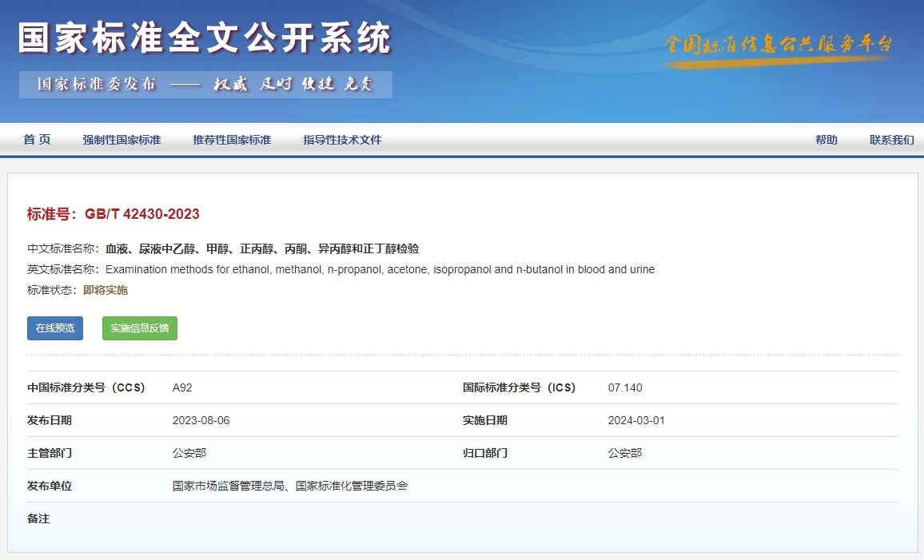Open the 强制性国家标准 section
Image resolution: width=924 pixels, height=560 pixels.
coord(121,140)
